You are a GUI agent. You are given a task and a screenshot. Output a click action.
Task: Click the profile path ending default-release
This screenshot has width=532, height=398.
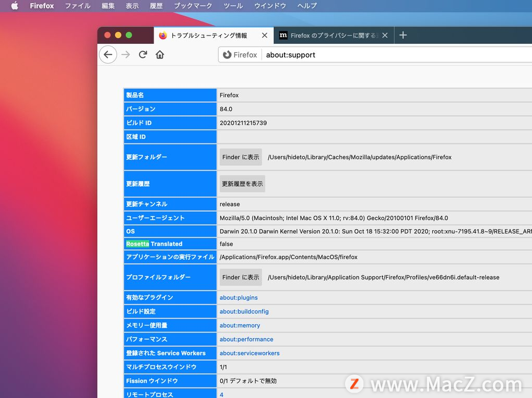coord(383,278)
